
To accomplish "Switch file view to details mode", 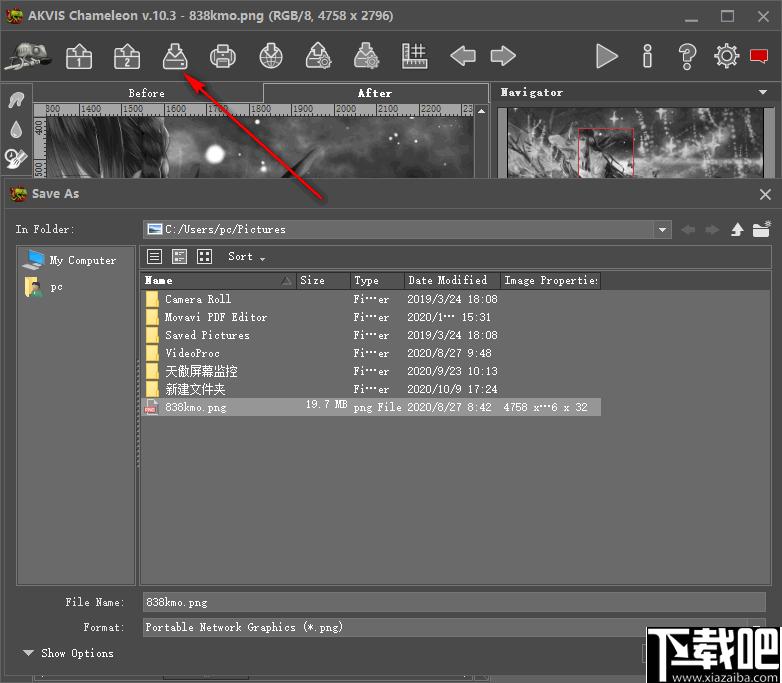I will point(179,256).
